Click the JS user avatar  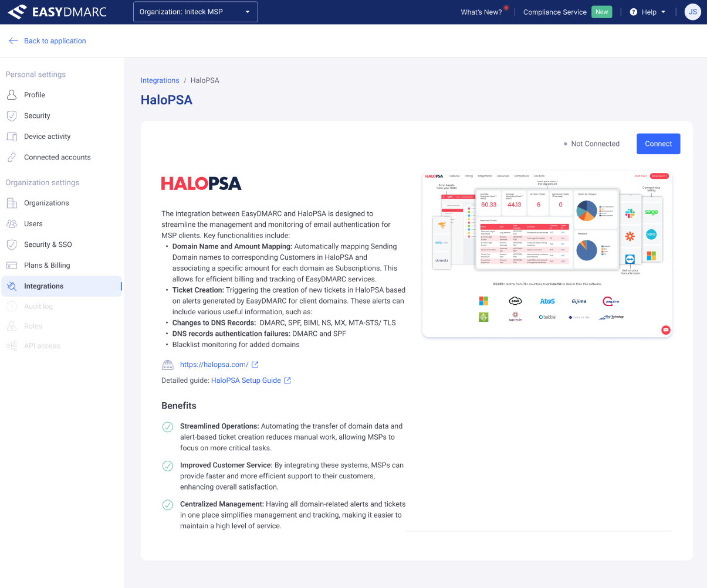[692, 12]
